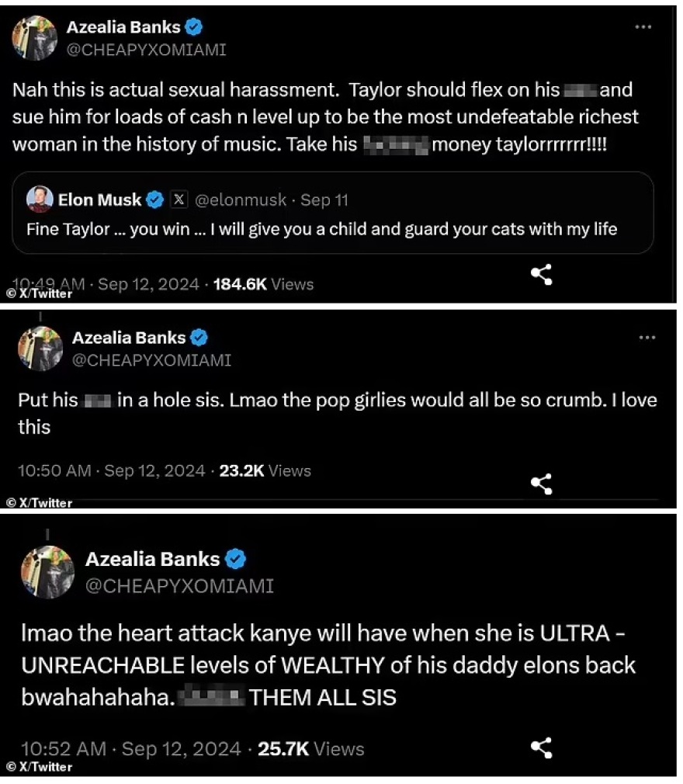Click Elon Musk's verified badge in quoted tweet
This screenshot has height=784, width=683.
point(155,200)
